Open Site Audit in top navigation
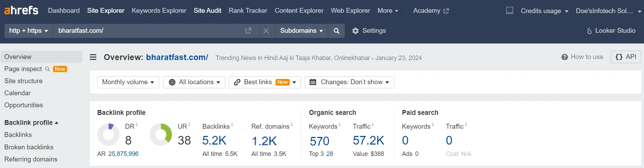The width and height of the screenshot is (644, 168). click(207, 11)
